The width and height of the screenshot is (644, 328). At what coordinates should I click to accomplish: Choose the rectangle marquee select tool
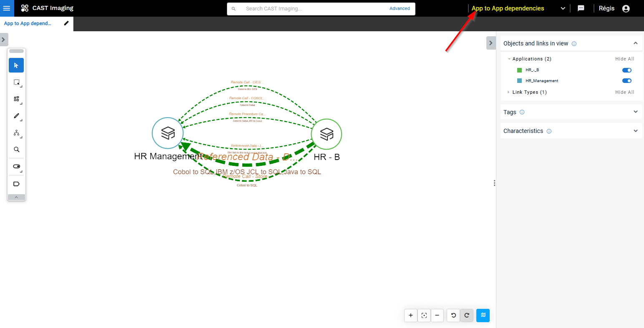tap(16, 82)
